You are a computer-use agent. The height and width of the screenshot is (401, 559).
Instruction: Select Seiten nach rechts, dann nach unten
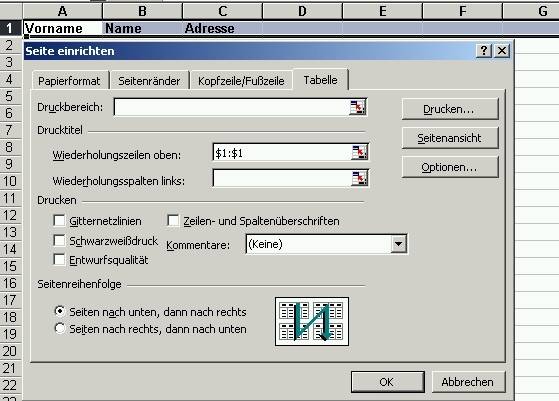pos(60,328)
